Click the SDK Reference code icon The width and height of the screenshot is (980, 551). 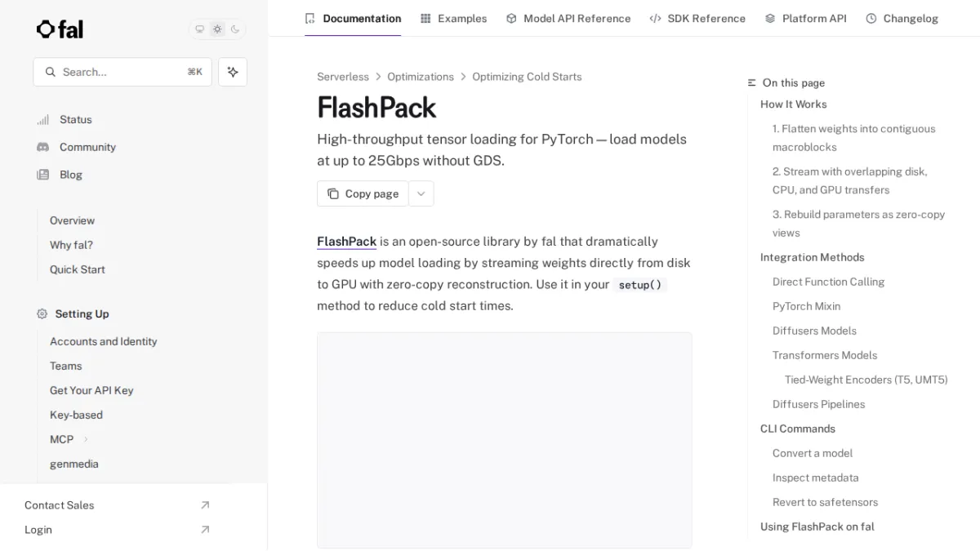[655, 18]
